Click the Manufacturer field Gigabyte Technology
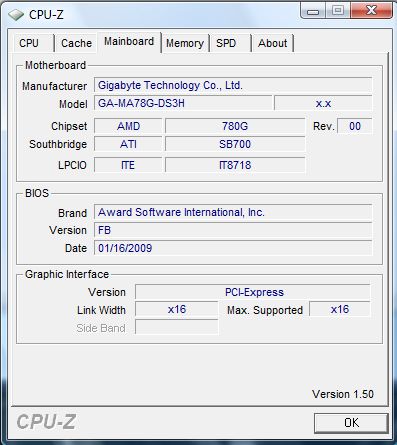This screenshot has height=445, width=397. point(233,85)
